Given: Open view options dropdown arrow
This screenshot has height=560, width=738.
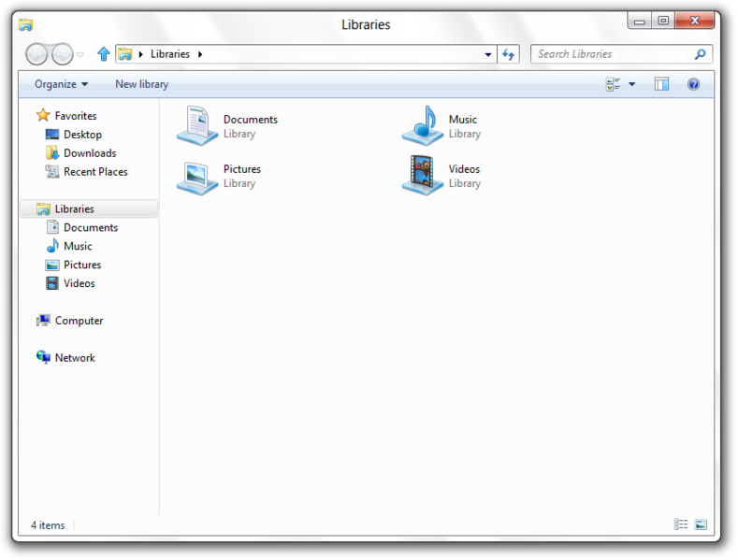Looking at the screenshot, I should [632, 84].
